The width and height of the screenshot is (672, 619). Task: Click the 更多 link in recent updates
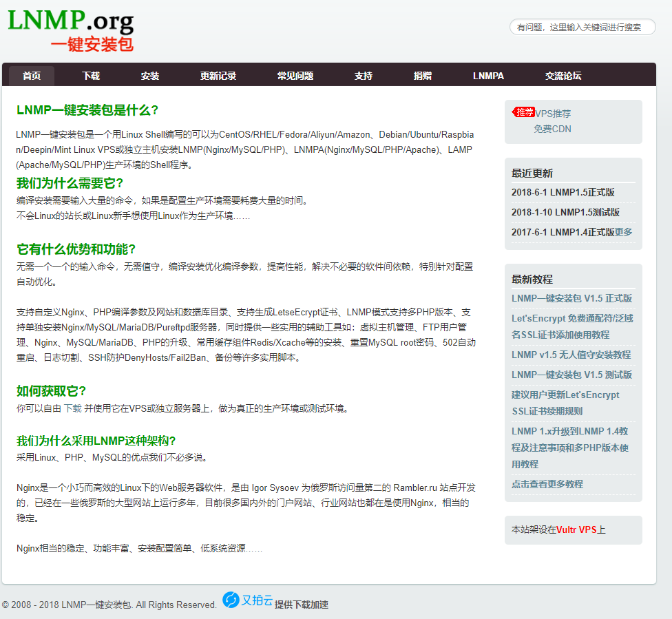click(x=624, y=232)
